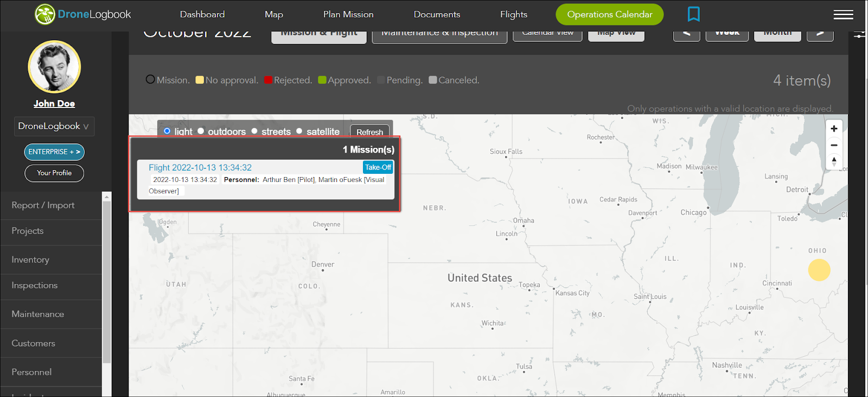Reset map bearing with compass button
Screen dimensions: 868x397
point(834,161)
